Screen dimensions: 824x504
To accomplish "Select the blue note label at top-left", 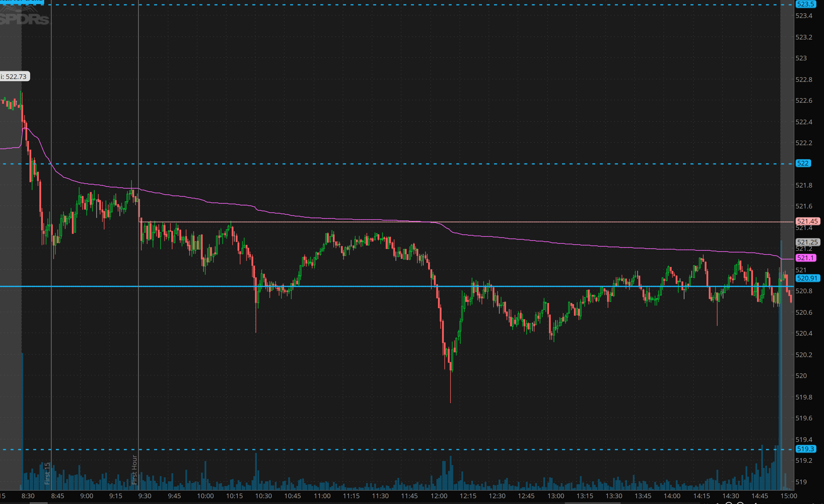I will coord(22,1).
